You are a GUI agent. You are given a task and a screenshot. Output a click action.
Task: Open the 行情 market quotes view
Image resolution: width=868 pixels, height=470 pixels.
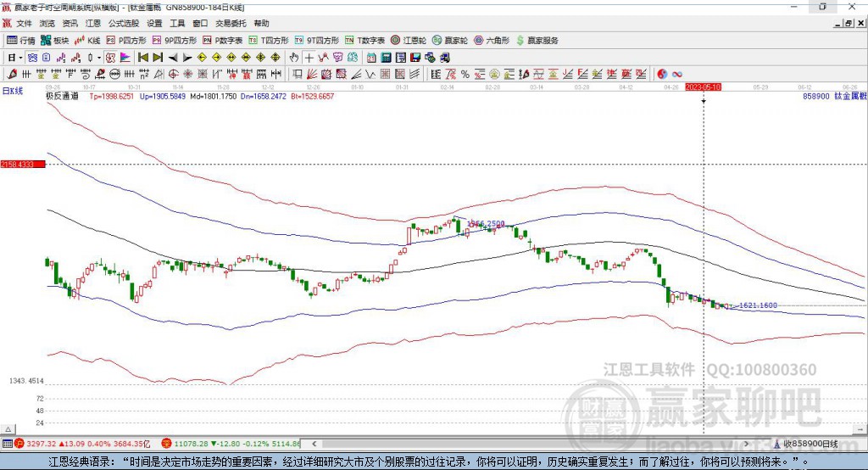point(20,41)
